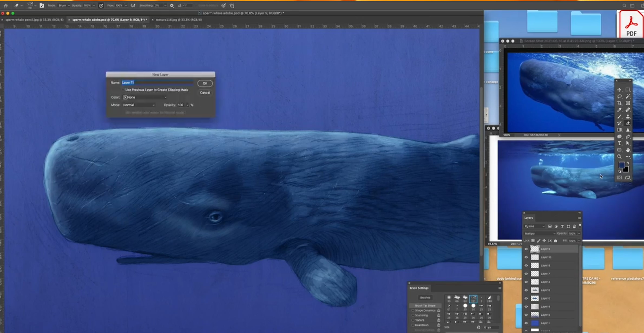Select the Magic Wand tool
This screenshot has height=333, width=644.
pos(628,96)
